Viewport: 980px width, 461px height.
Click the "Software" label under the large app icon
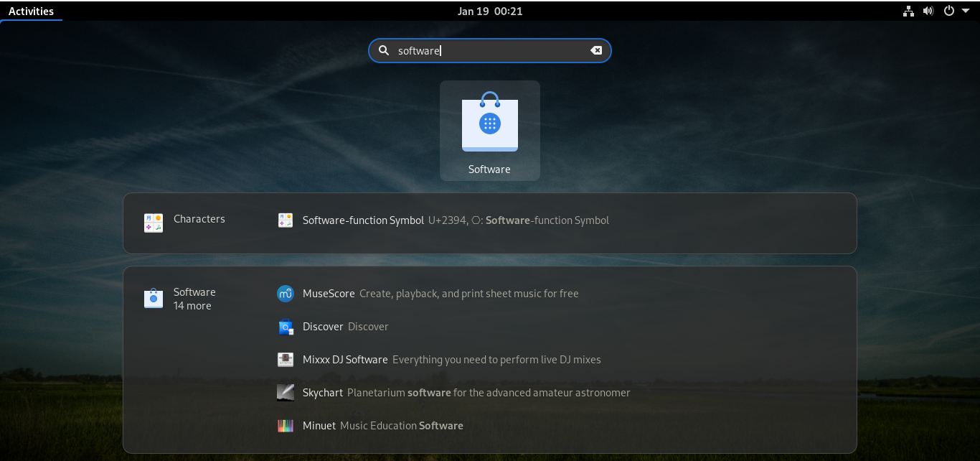point(489,169)
